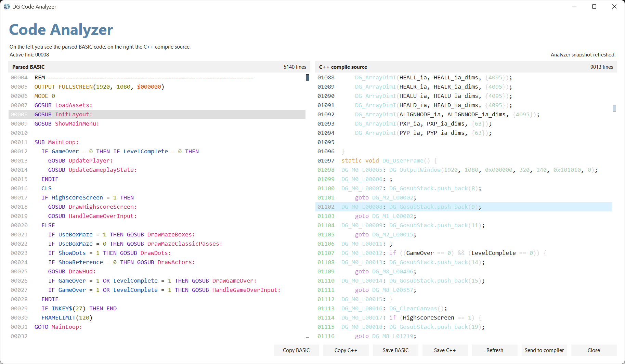
Task: Select C++ line 01092 ALIGNNODE_ia array
Action: pyautogui.click(x=464, y=114)
